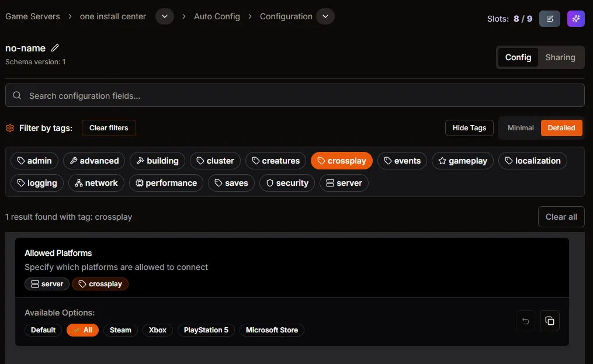593x364 pixels.
Task: Switch to the Sharing tab
Action: point(560,57)
